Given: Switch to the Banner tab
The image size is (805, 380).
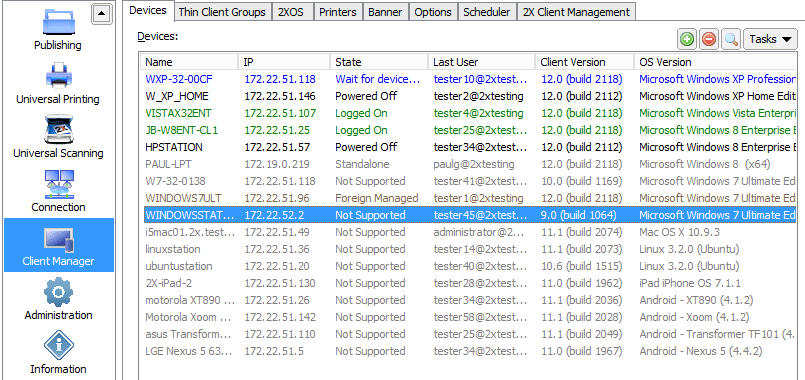Looking at the screenshot, I should 385,12.
